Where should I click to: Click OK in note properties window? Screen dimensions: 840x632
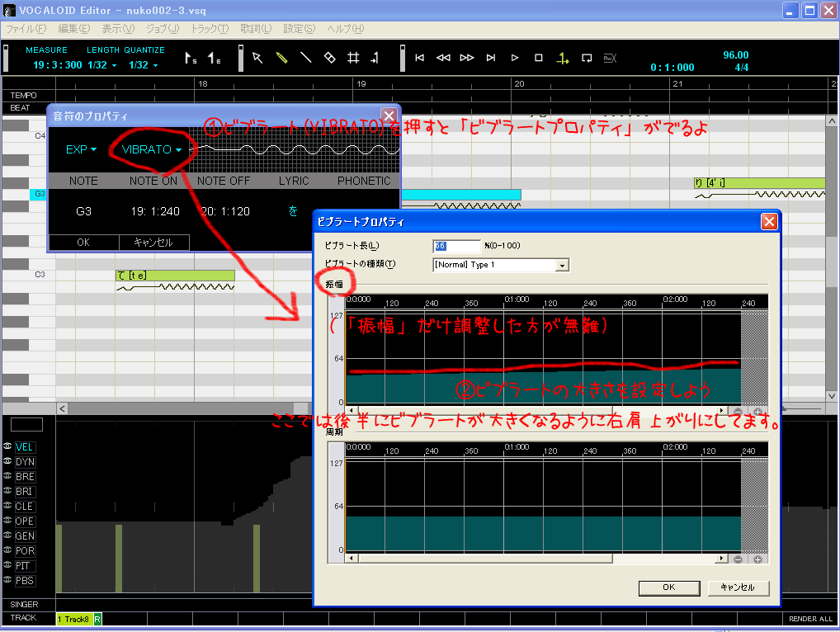(83, 242)
